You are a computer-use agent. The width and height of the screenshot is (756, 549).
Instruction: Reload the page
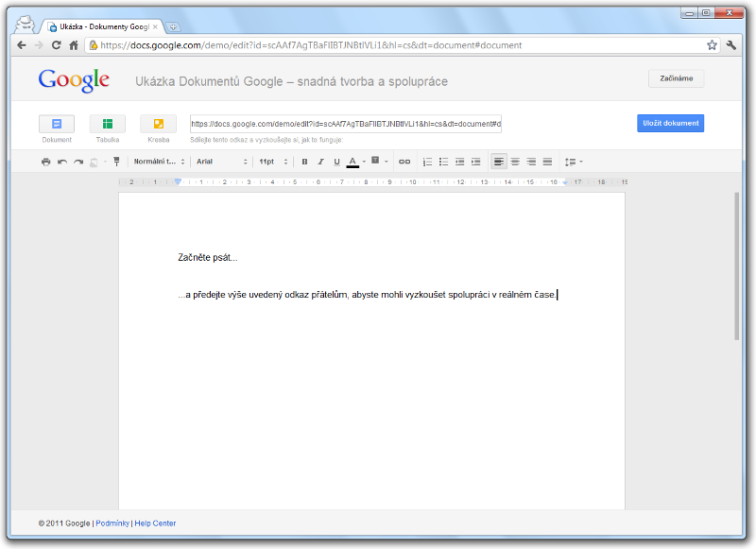[x=57, y=45]
